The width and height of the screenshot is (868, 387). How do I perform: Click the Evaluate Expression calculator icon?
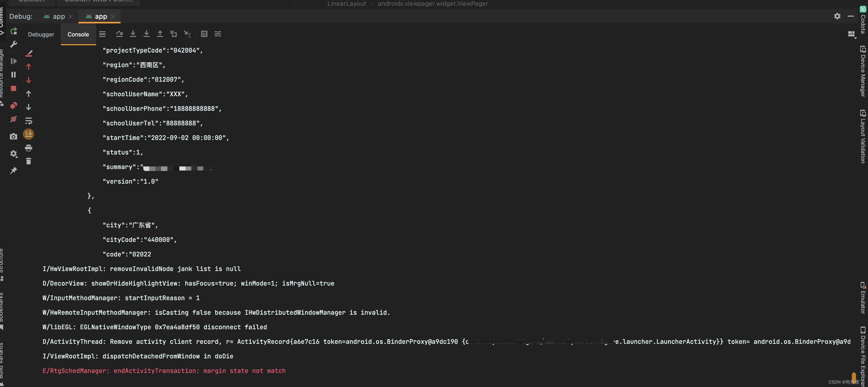point(204,34)
